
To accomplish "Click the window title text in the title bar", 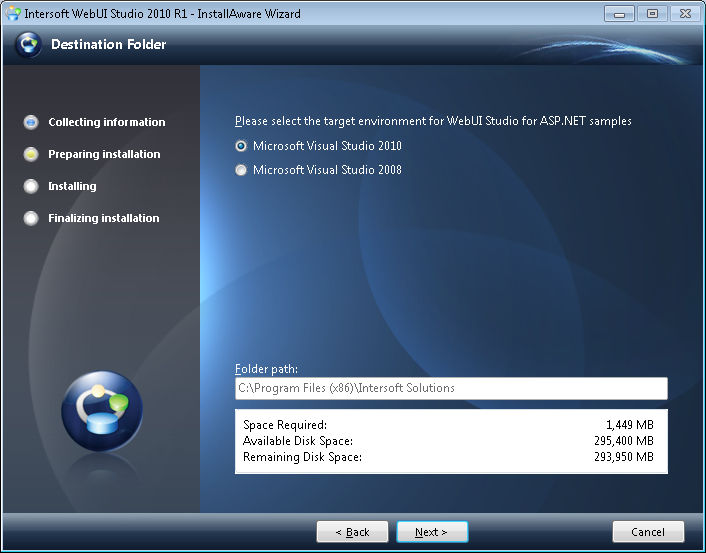I will 162,14.
